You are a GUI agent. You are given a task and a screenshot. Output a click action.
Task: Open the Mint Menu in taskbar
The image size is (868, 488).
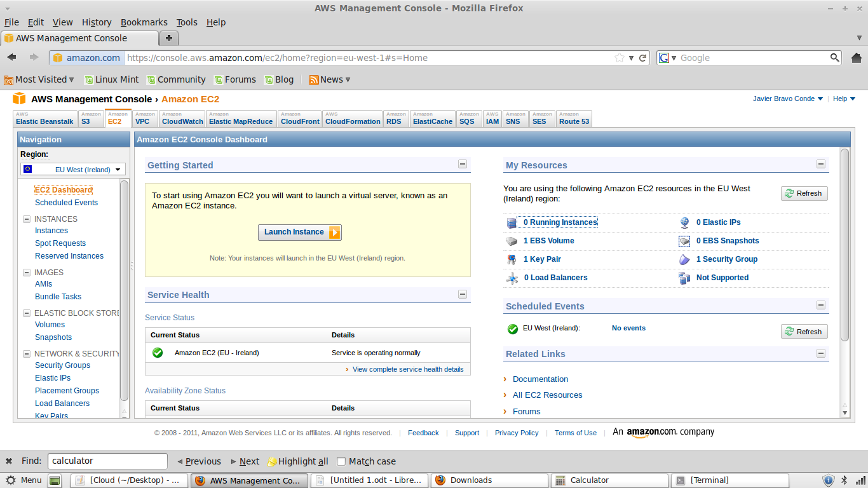click(x=24, y=480)
